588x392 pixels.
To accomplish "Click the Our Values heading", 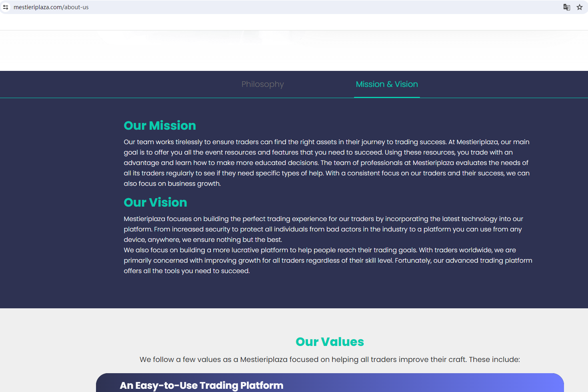I will coord(330,342).
